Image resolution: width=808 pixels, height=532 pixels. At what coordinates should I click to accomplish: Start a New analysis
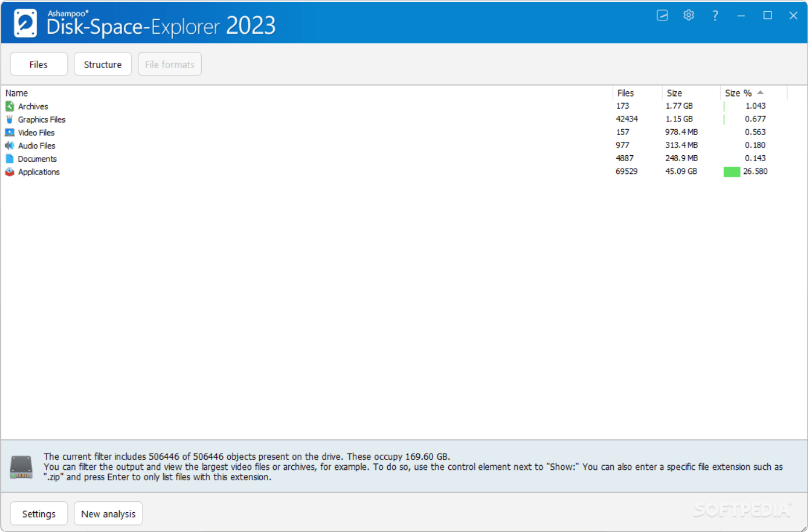point(108,513)
